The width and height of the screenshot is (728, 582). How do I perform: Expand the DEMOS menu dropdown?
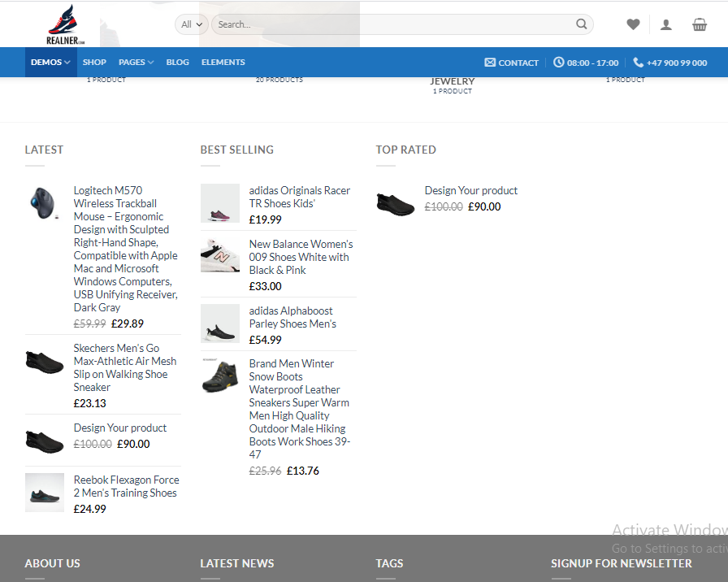tap(50, 62)
